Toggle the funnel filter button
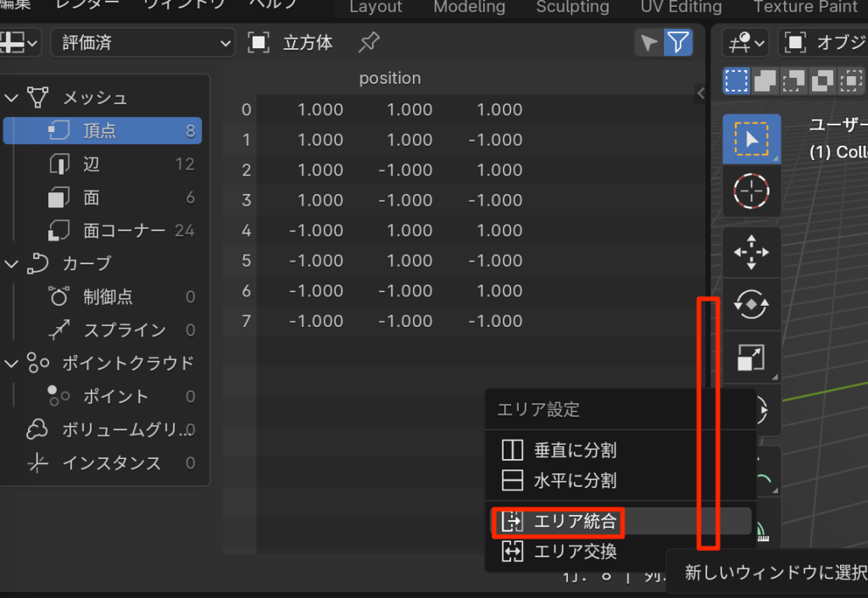This screenshot has height=598, width=868. pos(678,43)
